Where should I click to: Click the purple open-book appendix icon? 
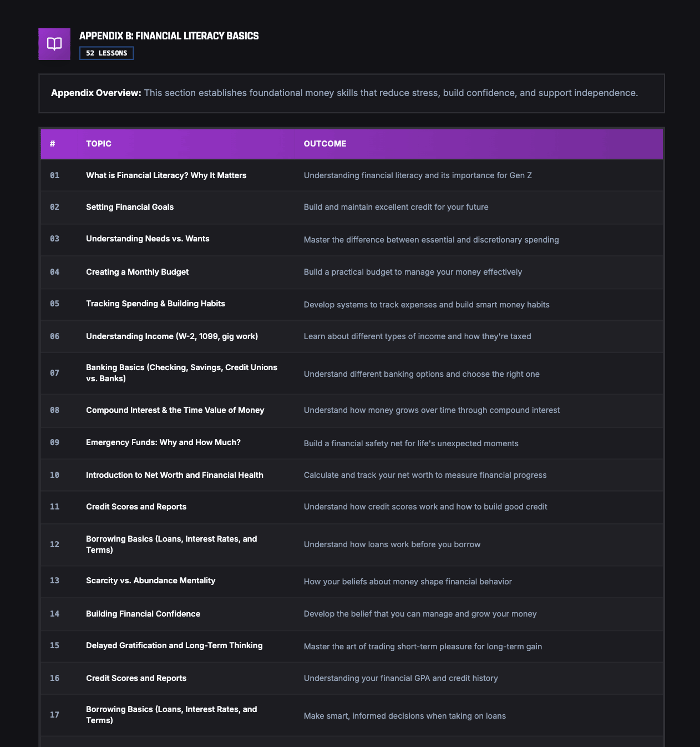point(54,44)
